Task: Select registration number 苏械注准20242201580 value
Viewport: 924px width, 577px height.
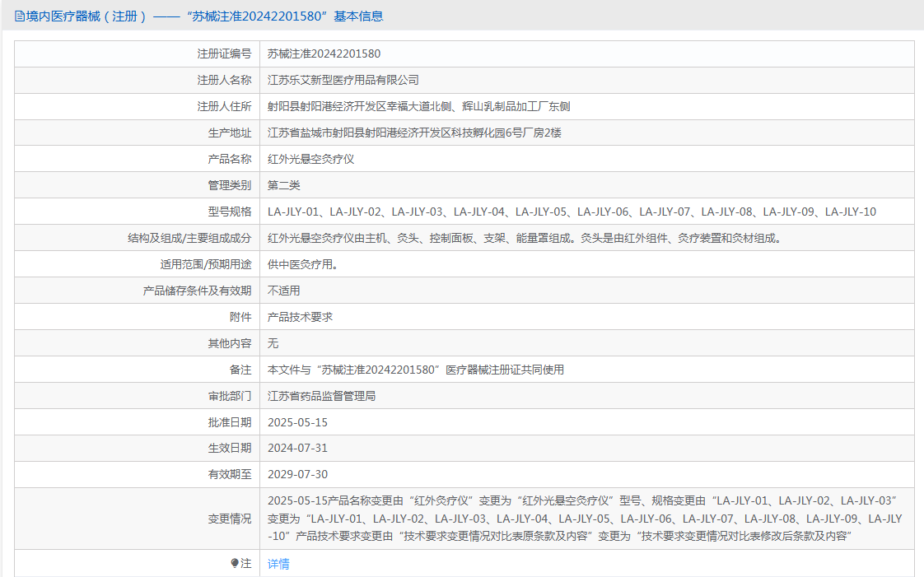Action: point(324,54)
